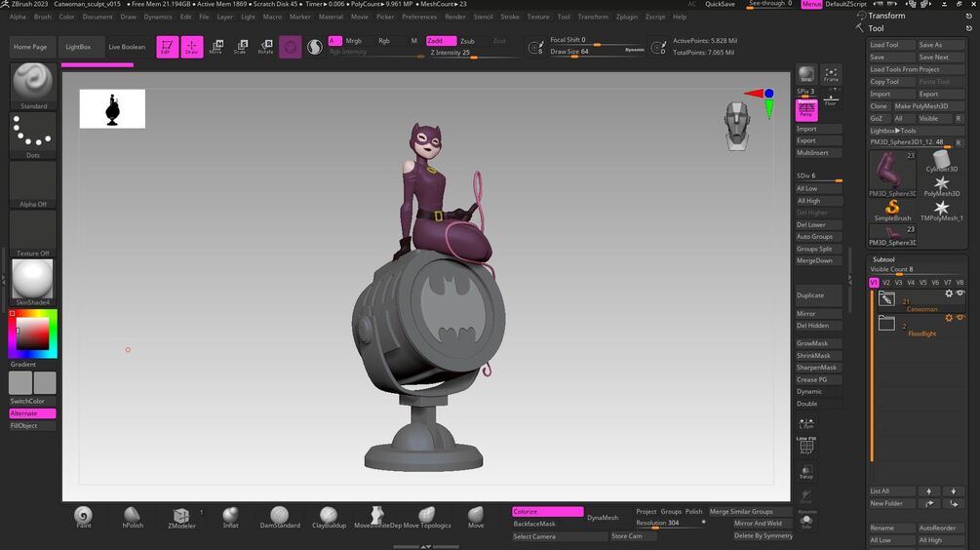Open the Render menu

point(455,17)
